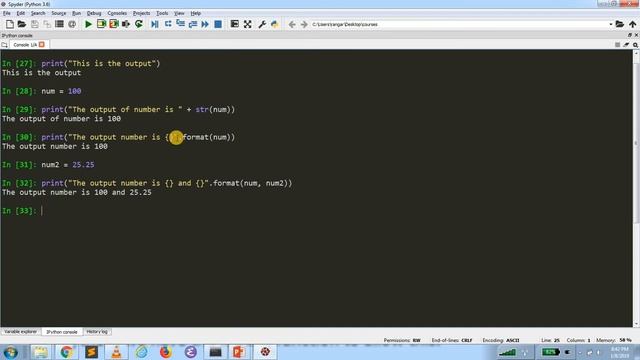
Task: Open Sublime Text from the taskbar
Action: point(91,352)
